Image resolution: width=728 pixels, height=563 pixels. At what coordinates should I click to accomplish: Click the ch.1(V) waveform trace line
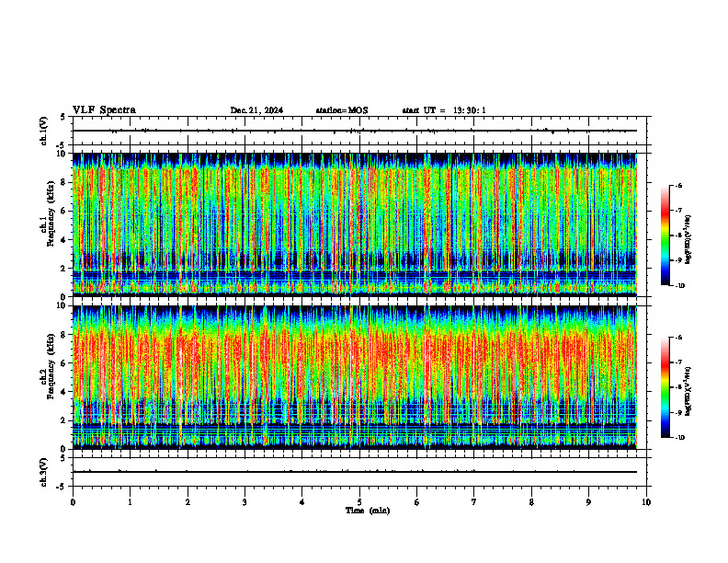(x=355, y=131)
